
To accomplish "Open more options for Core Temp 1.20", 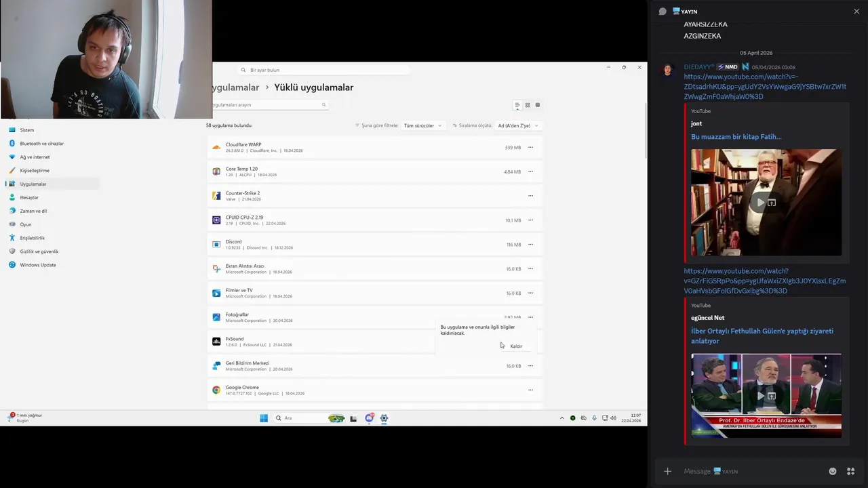I will (530, 171).
